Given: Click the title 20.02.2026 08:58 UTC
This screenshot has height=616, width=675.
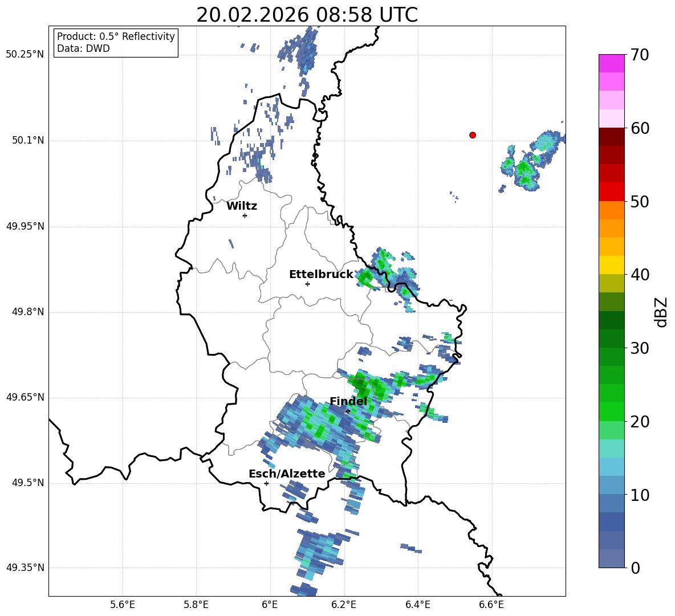Looking at the screenshot, I should [x=307, y=15].
